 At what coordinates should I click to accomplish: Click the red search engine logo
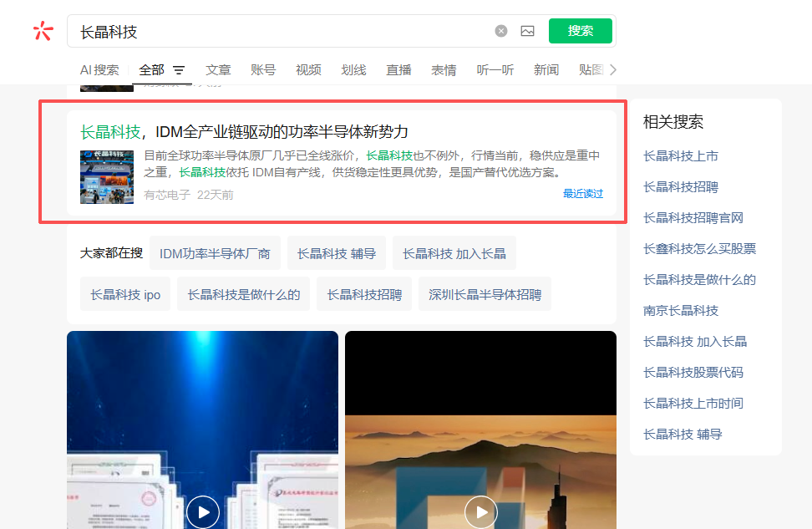43,31
